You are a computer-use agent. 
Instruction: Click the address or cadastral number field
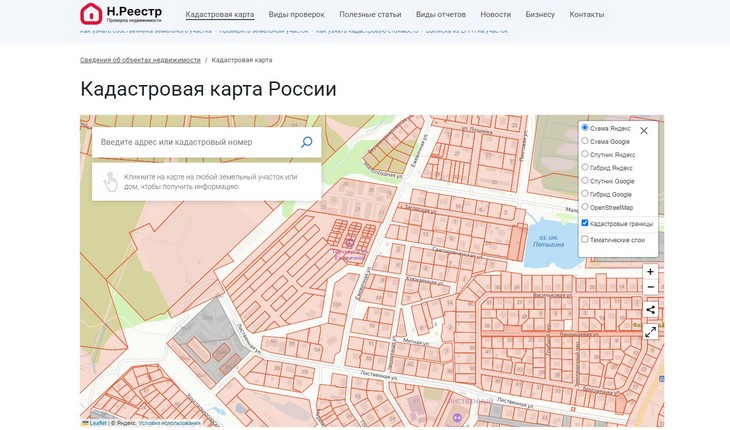(195, 142)
